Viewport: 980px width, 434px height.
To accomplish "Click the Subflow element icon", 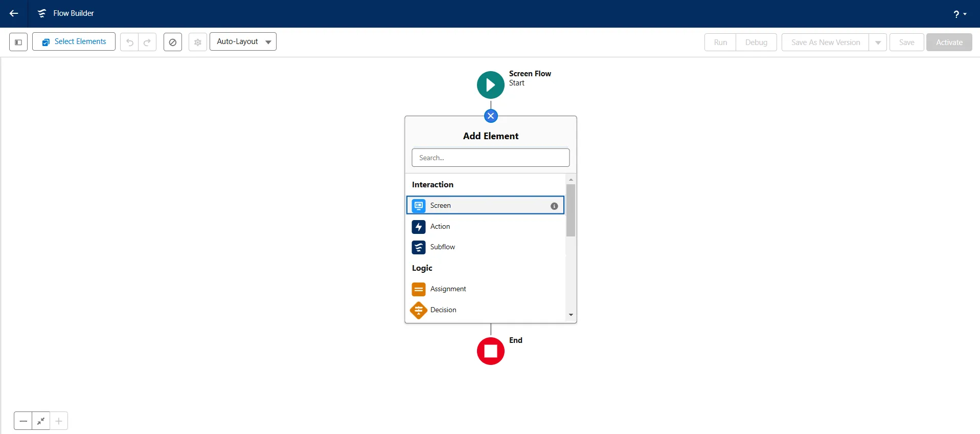I will click(x=419, y=247).
